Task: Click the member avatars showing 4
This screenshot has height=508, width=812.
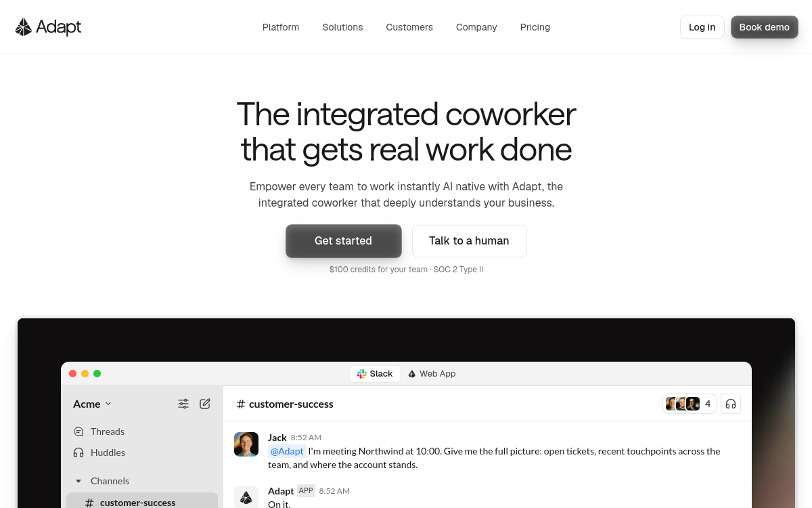Action: click(x=690, y=404)
